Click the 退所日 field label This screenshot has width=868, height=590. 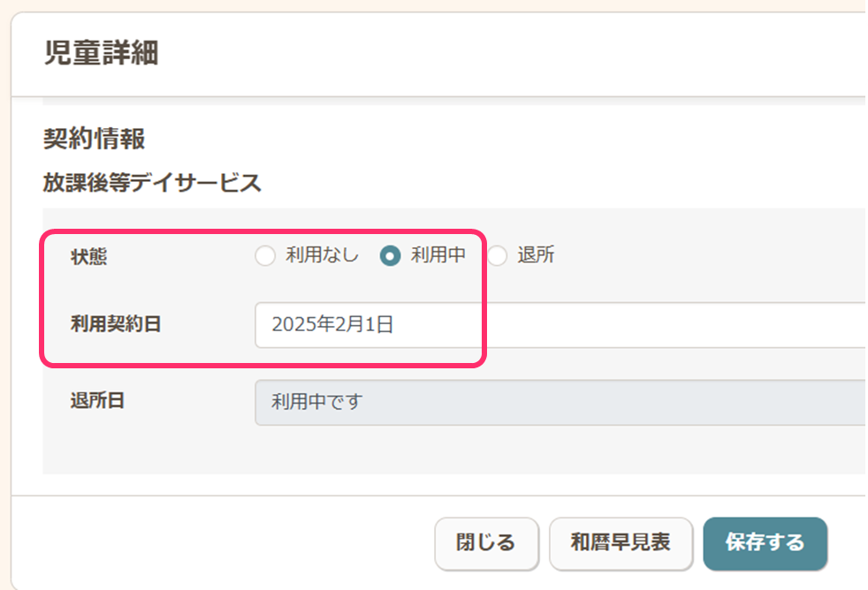pyautogui.click(x=97, y=401)
